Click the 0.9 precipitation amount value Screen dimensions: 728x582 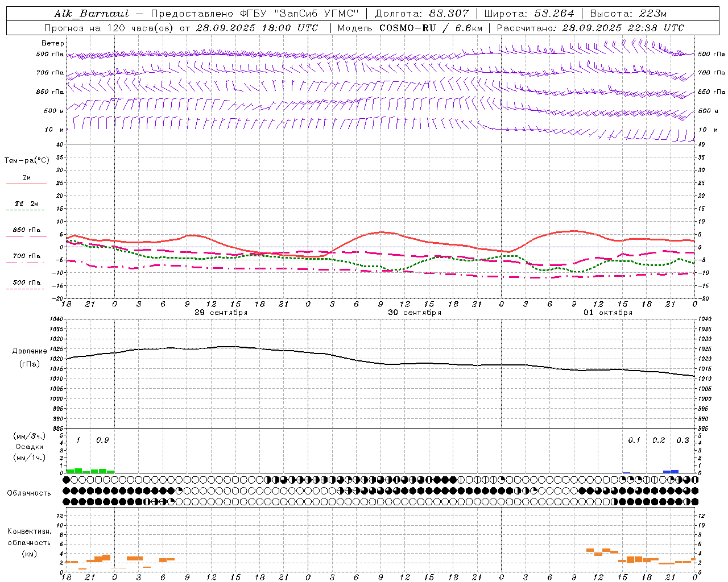[x=102, y=440]
